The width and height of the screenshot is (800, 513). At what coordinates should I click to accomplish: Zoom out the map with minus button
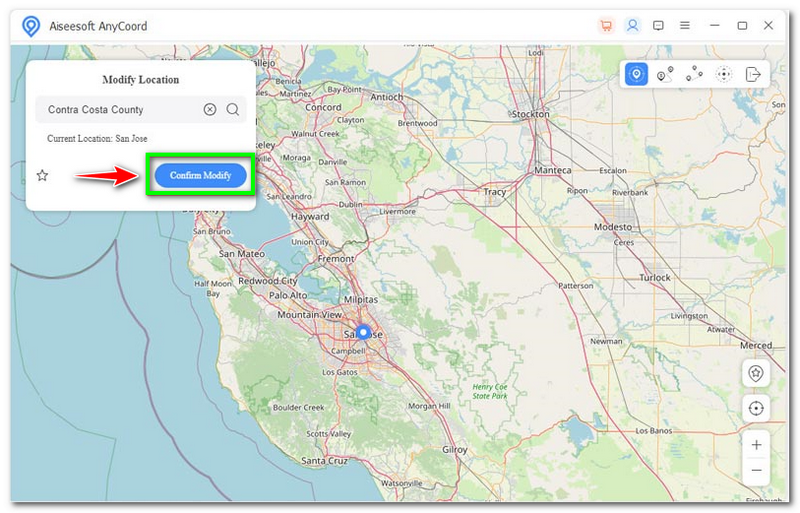coord(756,469)
